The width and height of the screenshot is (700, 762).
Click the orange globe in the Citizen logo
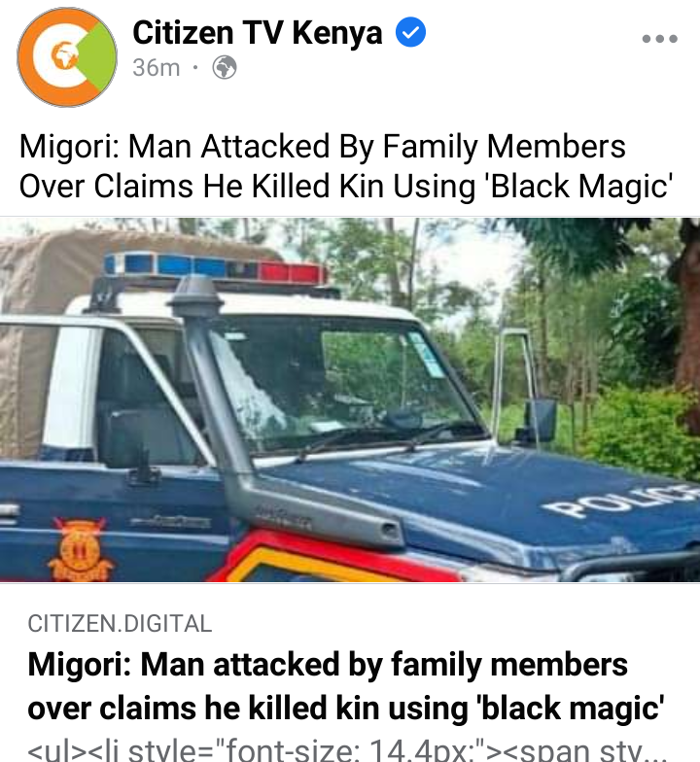(x=64, y=54)
